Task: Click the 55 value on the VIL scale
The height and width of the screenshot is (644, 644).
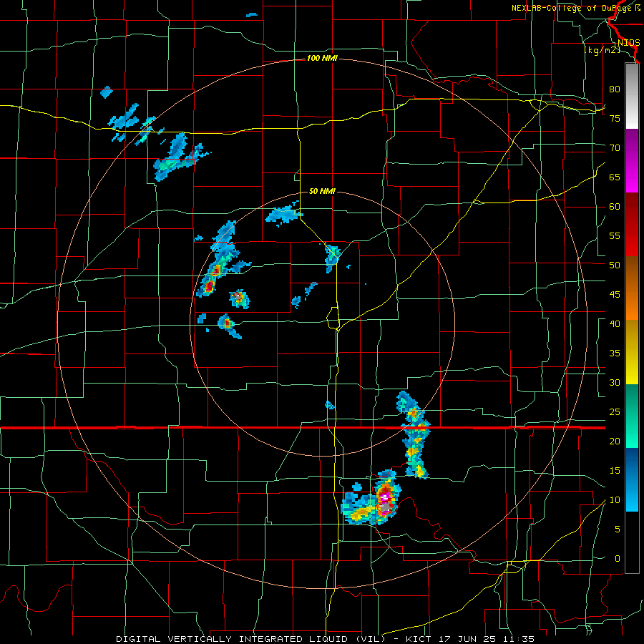Action: pyautogui.click(x=615, y=235)
